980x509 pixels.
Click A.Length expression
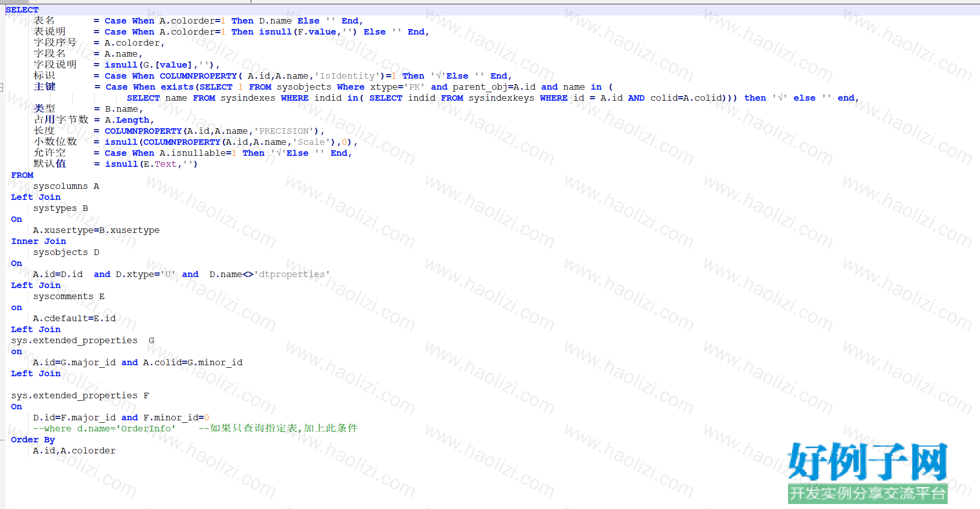(x=127, y=120)
